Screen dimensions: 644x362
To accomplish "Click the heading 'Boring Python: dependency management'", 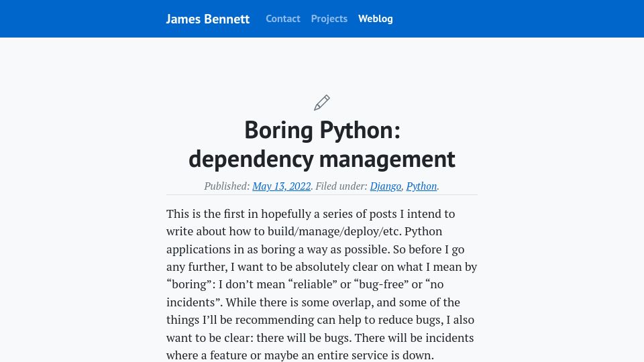I will 322,144.
